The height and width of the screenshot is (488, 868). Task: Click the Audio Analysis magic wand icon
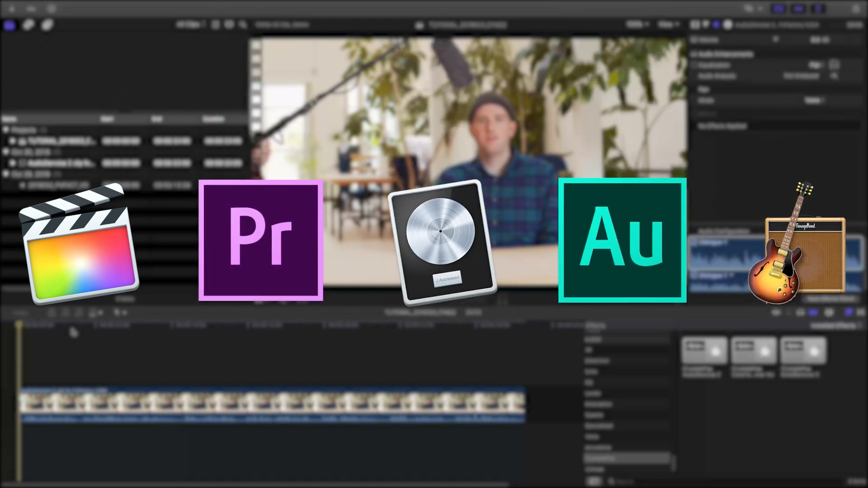[x=835, y=76]
